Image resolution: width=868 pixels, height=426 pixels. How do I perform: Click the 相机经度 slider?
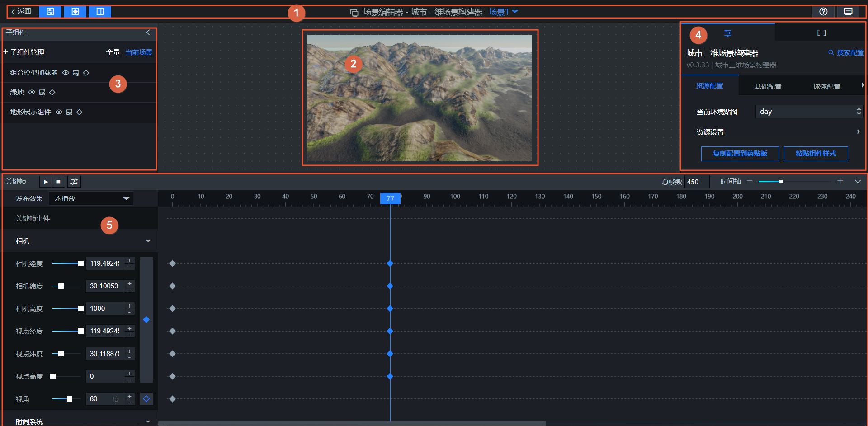tap(67, 263)
